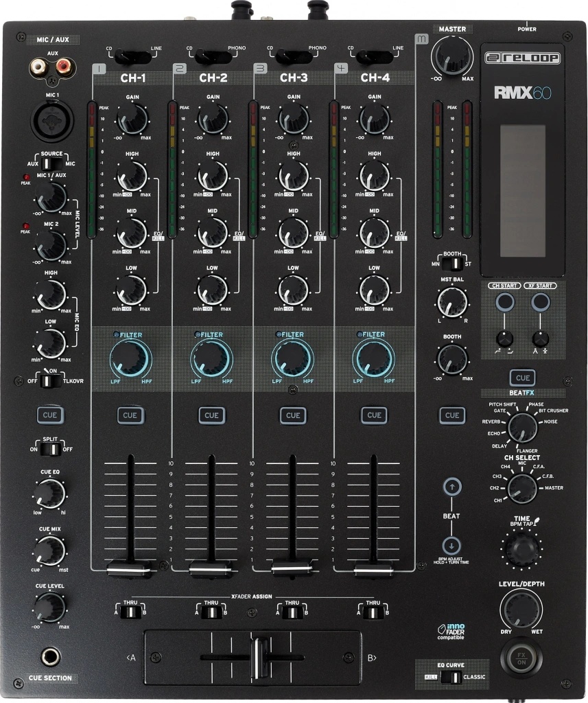Viewport: 588px width, 703px height.
Task: Click the TIME BPM TAP encoder
Action: (521, 547)
